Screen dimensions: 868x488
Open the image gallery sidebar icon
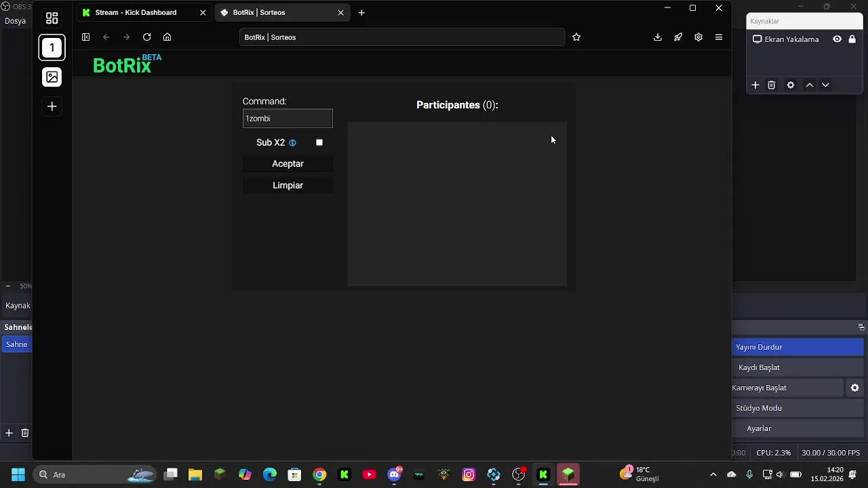point(52,77)
